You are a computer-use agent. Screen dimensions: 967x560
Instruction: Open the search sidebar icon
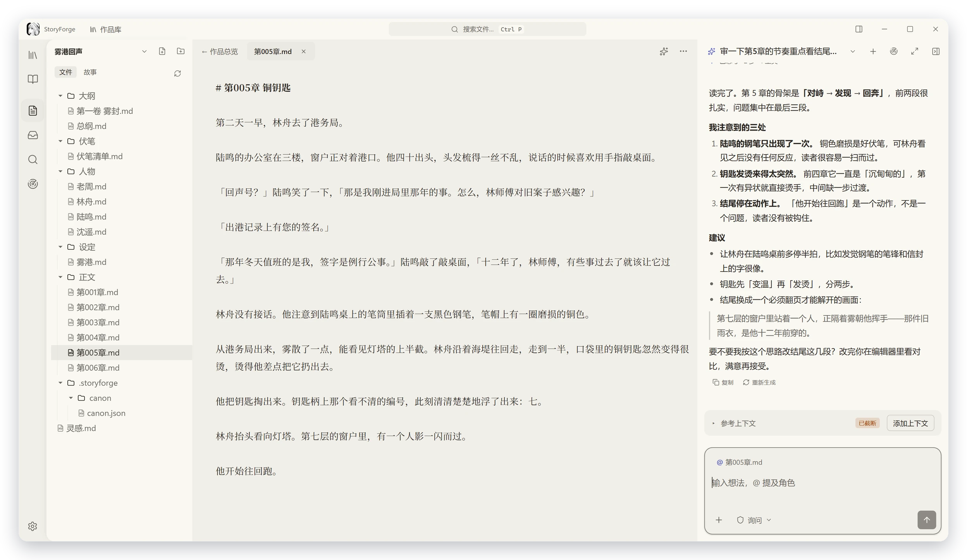[33, 160]
